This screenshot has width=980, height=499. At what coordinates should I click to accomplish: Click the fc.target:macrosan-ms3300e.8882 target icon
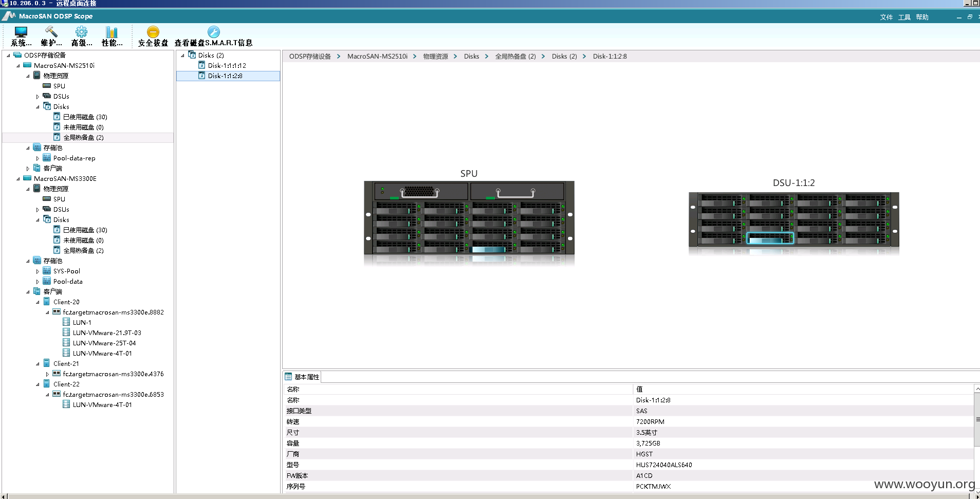coord(57,312)
